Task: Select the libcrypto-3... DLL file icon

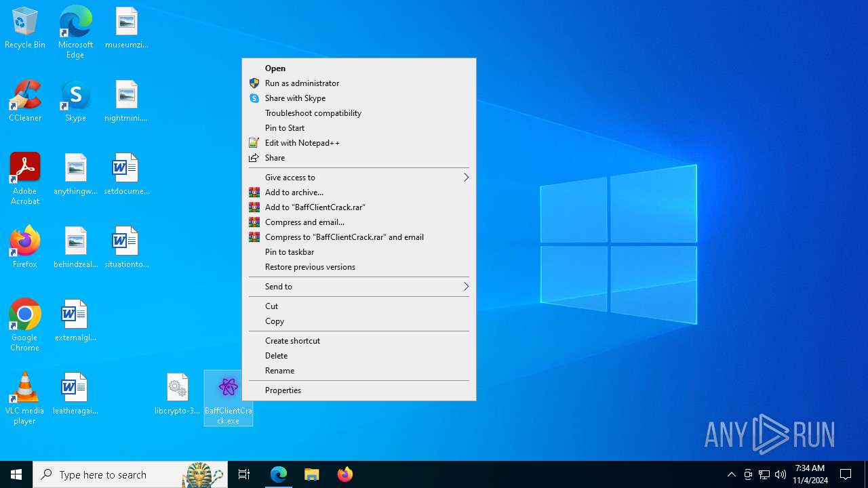Action: pos(177,394)
